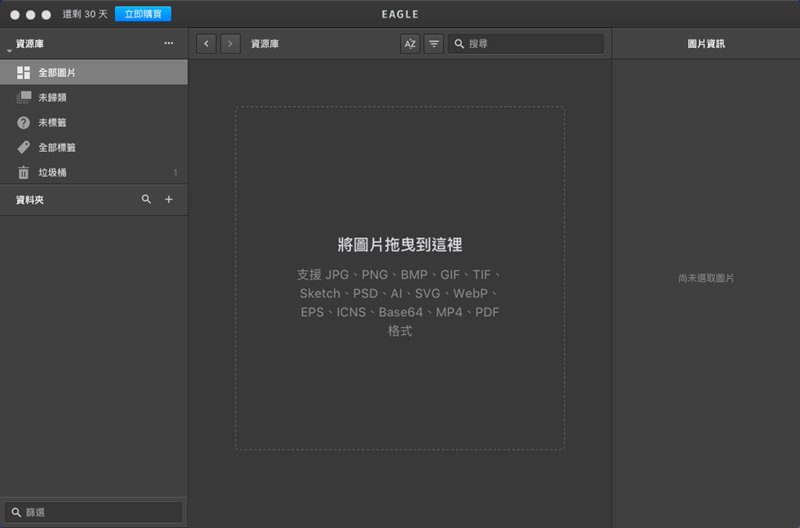Open the 垃圾桶 sidebar item
Viewport: 800px width, 528px height.
pyautogui.click(x=52, y=173)
